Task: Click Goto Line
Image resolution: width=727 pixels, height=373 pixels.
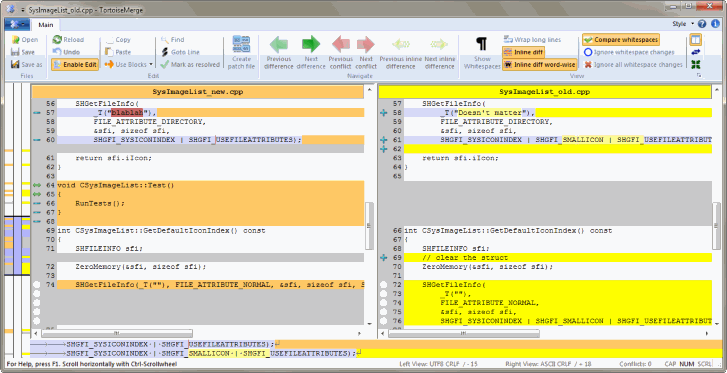Action: (180, 52)
